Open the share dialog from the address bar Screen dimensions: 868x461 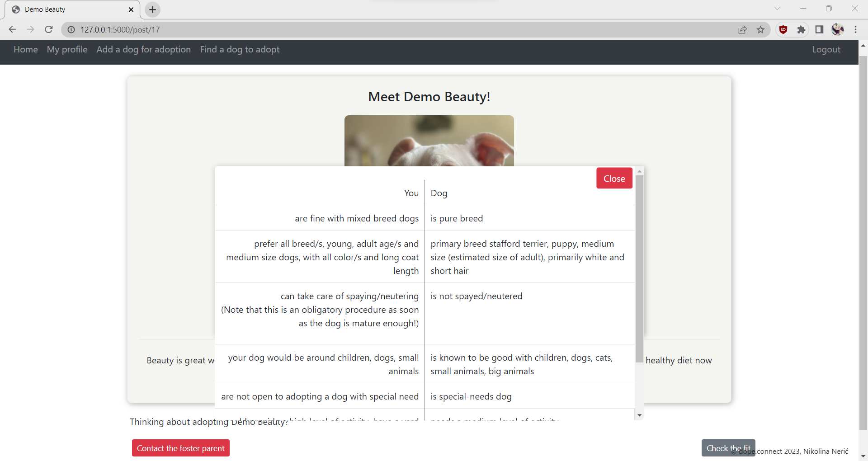click(x=743, y=29)
